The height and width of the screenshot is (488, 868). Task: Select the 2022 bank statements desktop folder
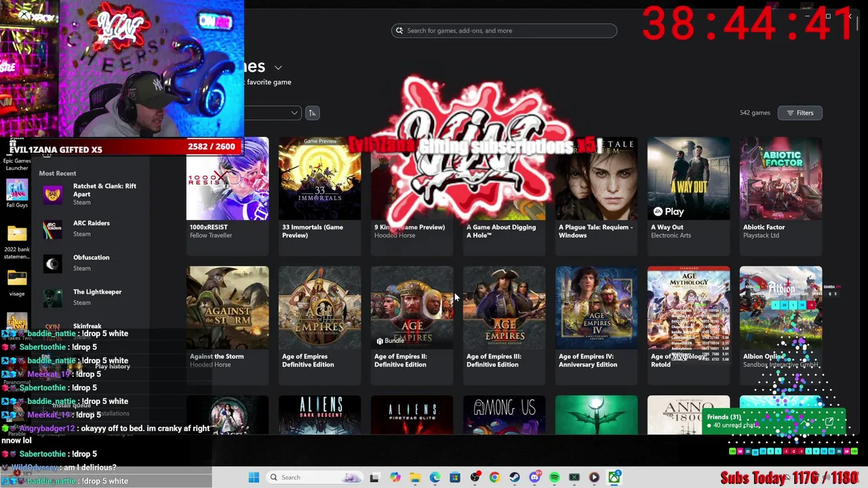(x=17, y=243)
